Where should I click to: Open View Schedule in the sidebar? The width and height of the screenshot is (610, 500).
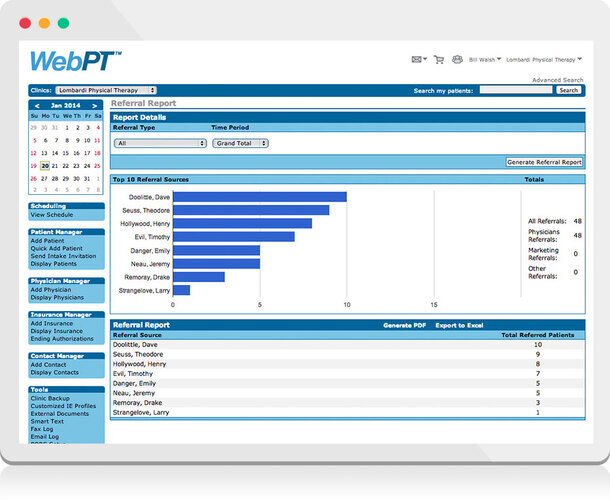pos(51,215)
